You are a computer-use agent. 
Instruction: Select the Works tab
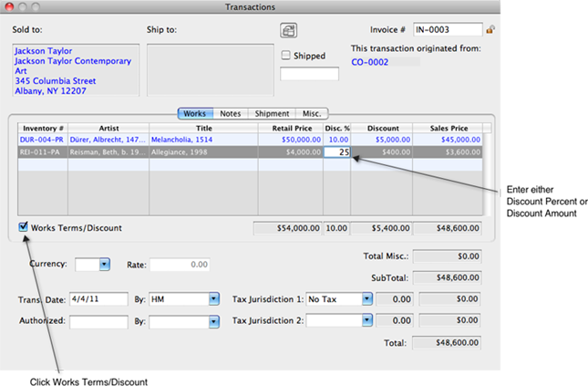194,113
